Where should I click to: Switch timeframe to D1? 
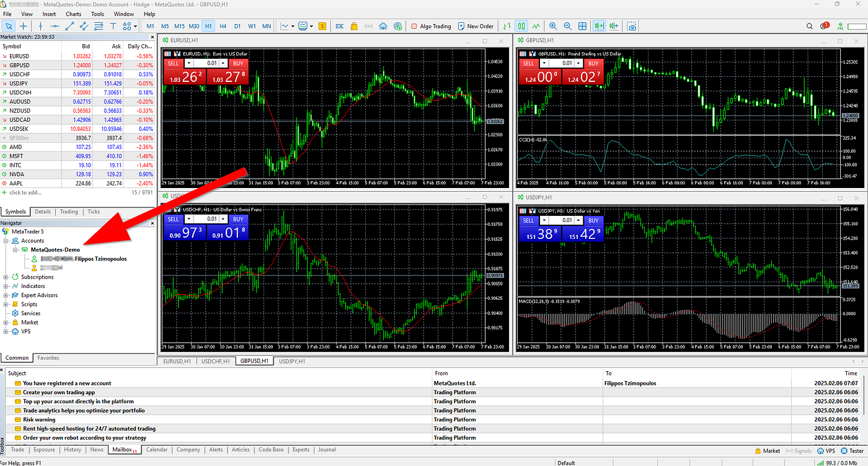(237, 26)
